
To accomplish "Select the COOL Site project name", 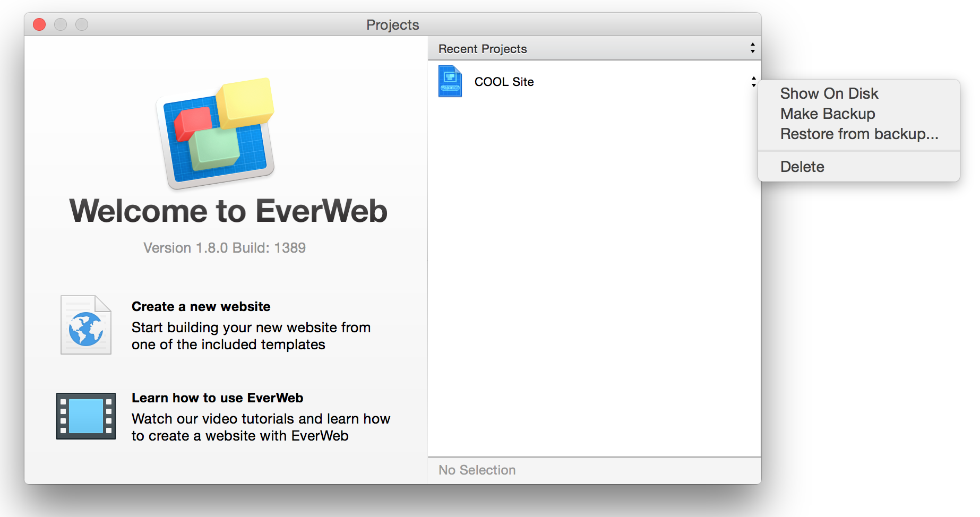I will coord(504,82).
